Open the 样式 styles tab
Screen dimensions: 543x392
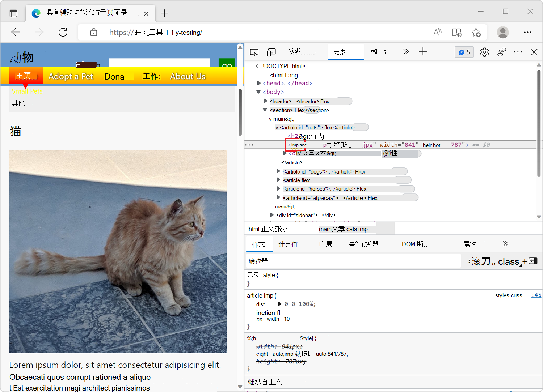(x=258, y=244)
